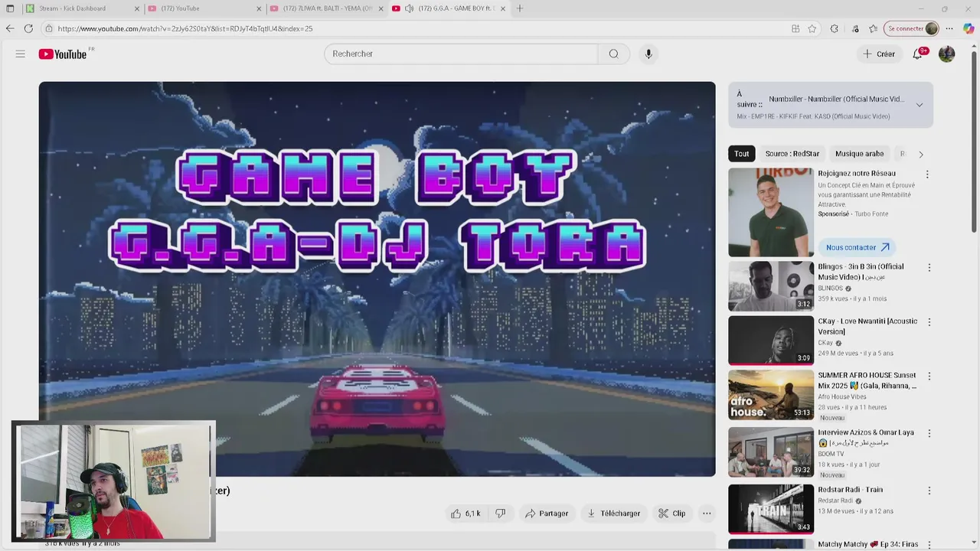This screenshot has height=551, width=980.
Task: Open Turbo Fonte sponsored ad thumbnail
Action: [x=771, y=213]
